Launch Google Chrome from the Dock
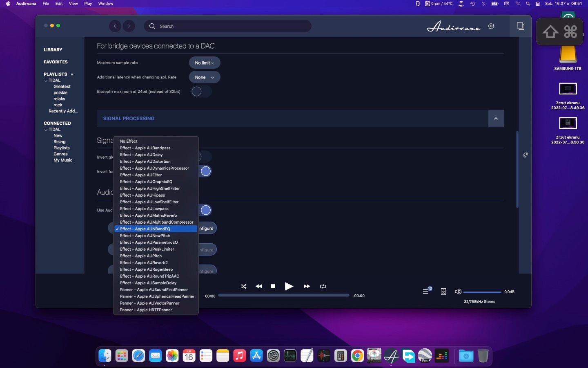588x368 pixels. 357,356
